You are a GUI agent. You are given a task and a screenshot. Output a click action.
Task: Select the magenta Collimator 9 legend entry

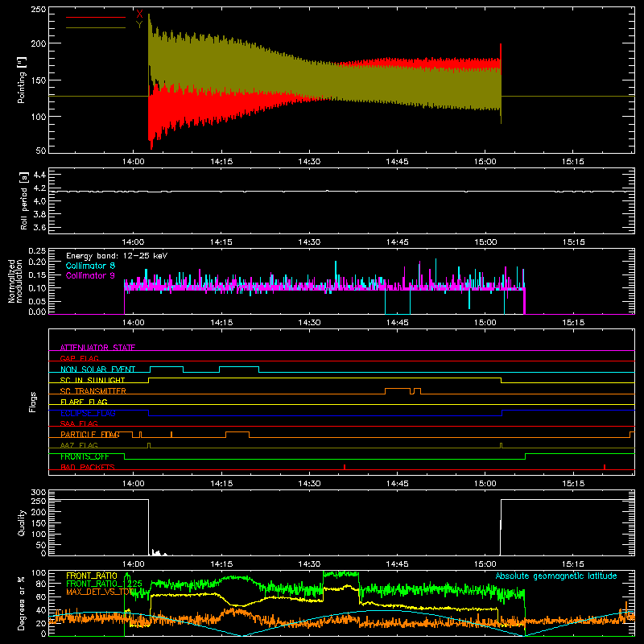point(90,275)
